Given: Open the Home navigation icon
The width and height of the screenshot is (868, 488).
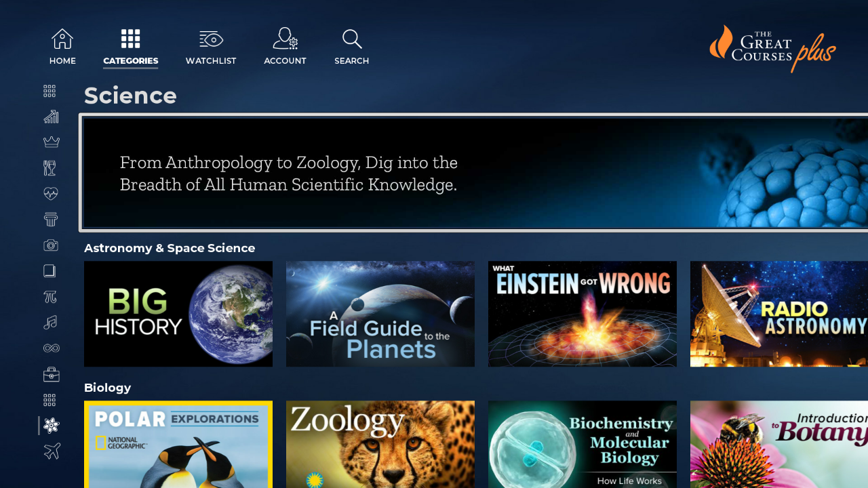Looking at the screenshot, I should coord(62,39).
